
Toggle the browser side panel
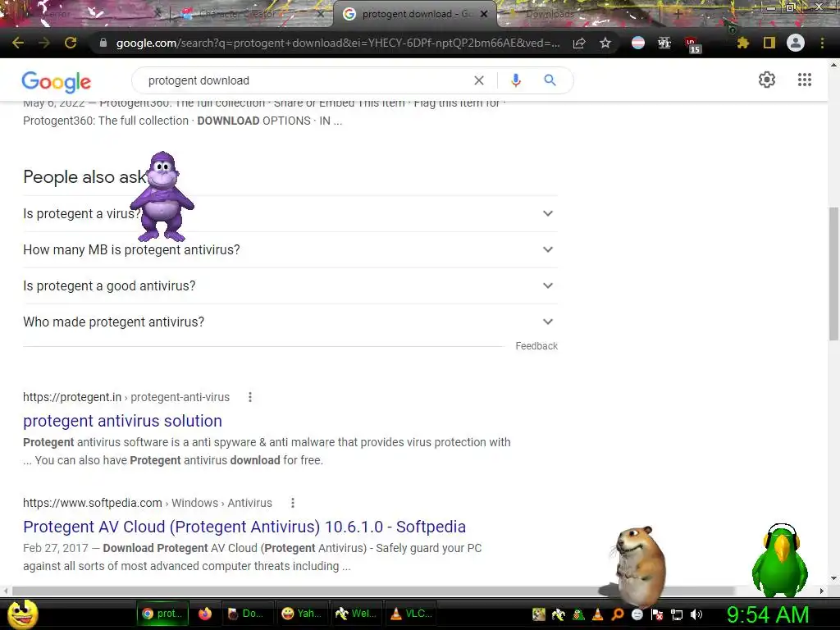coord(769,43)
